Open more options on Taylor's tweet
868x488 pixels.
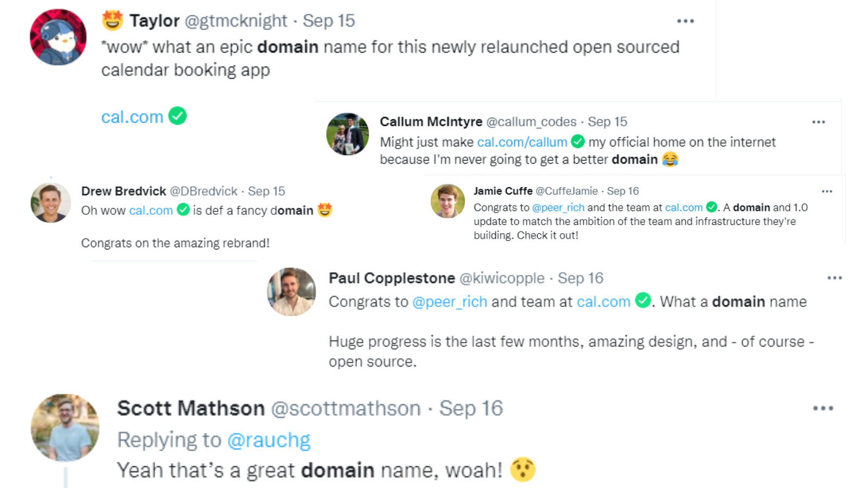(x=685, y=21)
